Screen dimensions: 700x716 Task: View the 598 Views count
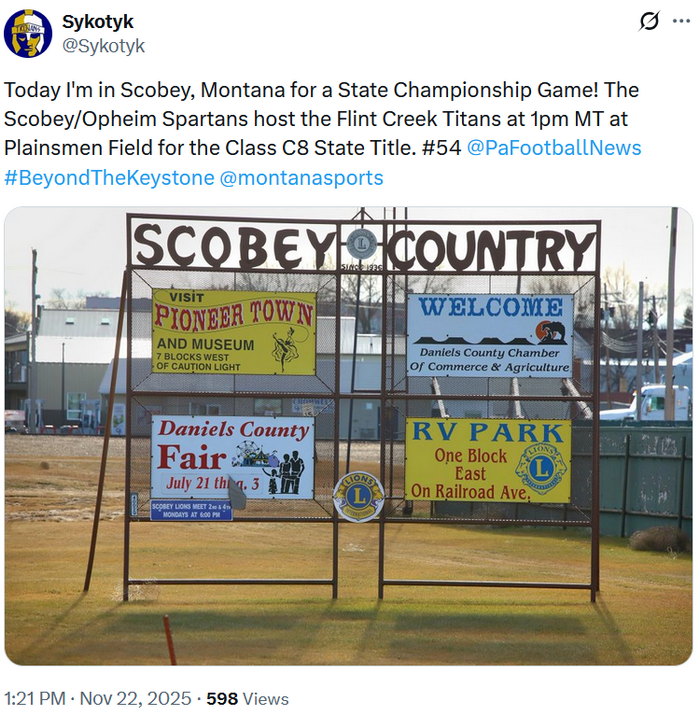pos(255,699)
